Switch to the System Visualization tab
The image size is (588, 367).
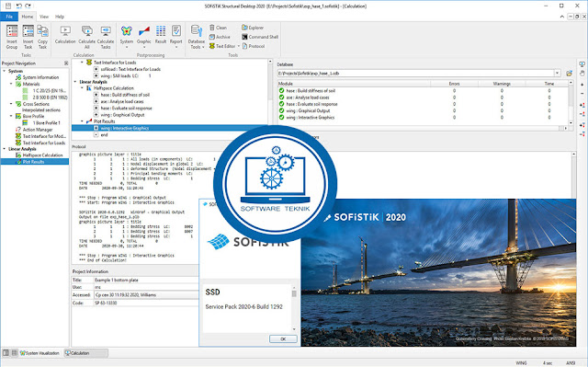tap(40, 352)
